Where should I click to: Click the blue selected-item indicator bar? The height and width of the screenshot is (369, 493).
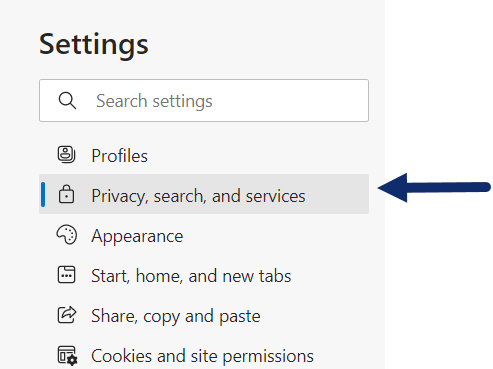coord(43,194)
